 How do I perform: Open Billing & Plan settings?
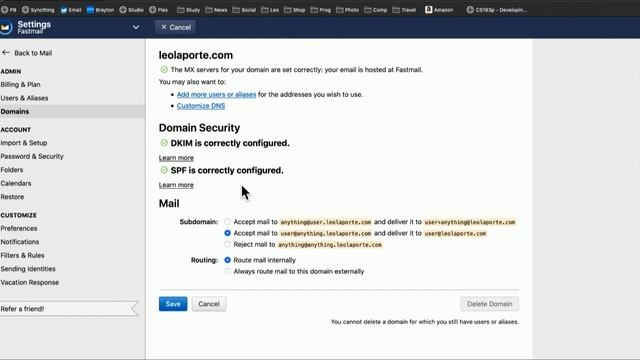[x=20, y=84]
